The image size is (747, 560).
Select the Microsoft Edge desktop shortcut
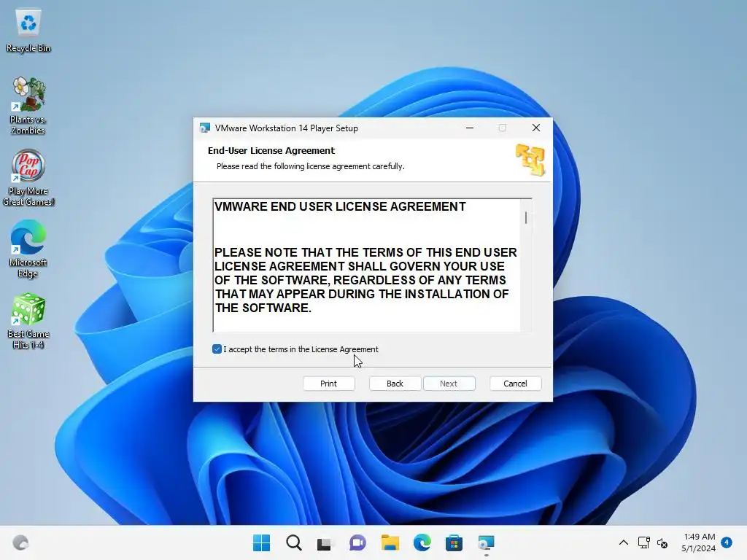[28, 249]
